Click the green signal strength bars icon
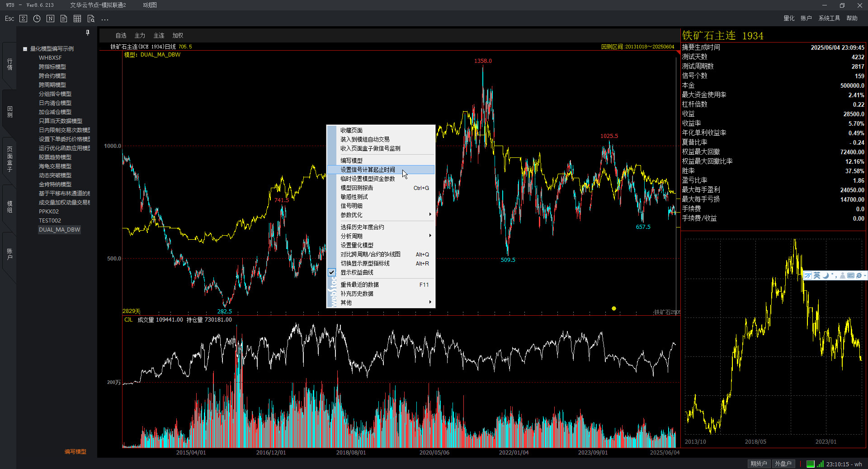Viewport: 868px width, 469px height. coord(820,464)
